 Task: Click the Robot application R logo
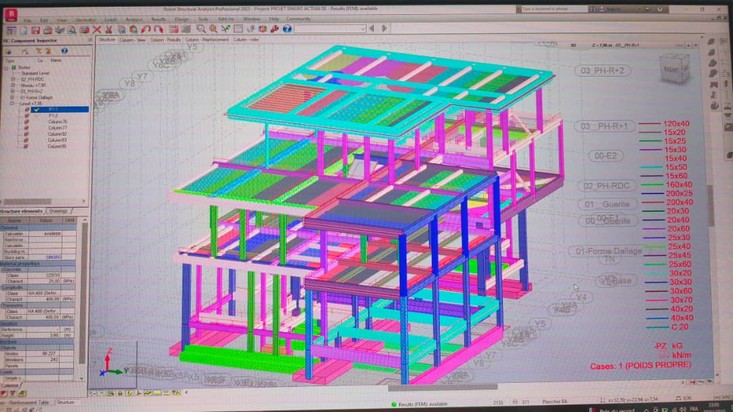coord(11,14)
